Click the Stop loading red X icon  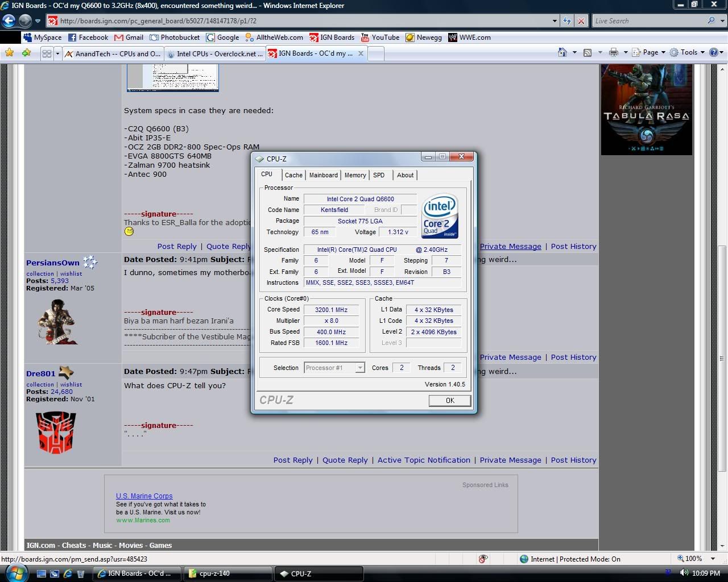pos(581,21)
